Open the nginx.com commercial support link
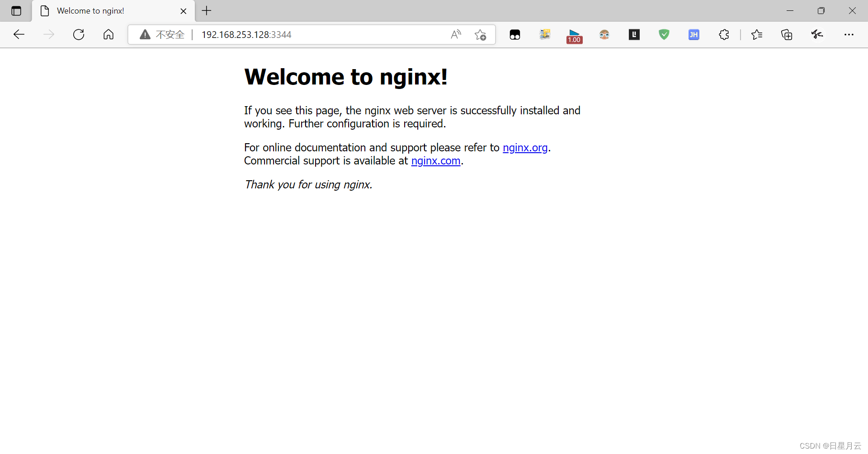The width and height of the screenshot is (868, 454). point(435,161)
